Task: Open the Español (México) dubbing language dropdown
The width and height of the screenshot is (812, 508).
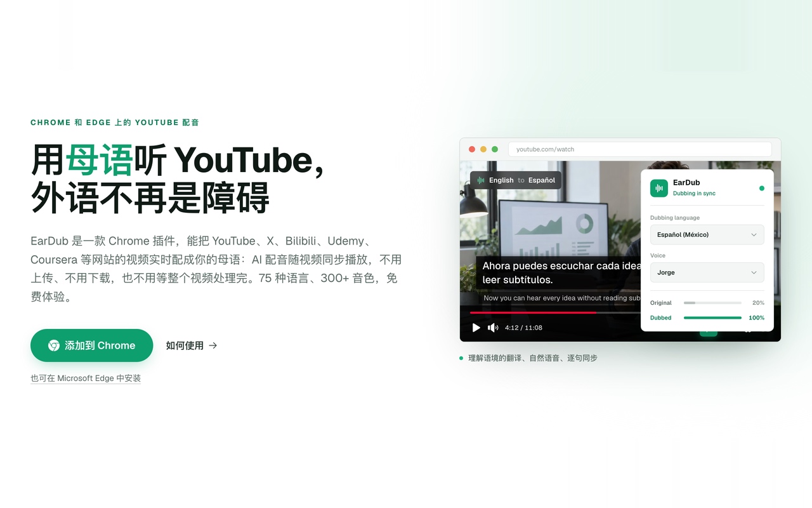Action: (707, 234)
